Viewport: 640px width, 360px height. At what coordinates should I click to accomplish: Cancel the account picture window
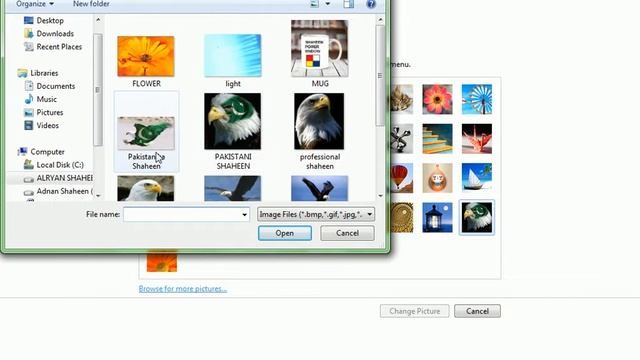[477, 311]
